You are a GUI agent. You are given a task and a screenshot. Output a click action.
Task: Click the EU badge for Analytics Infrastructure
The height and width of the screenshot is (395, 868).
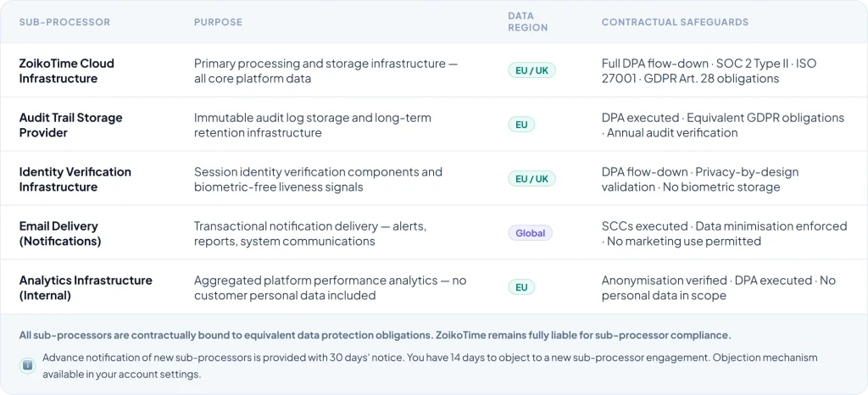[x=521, y=287]
